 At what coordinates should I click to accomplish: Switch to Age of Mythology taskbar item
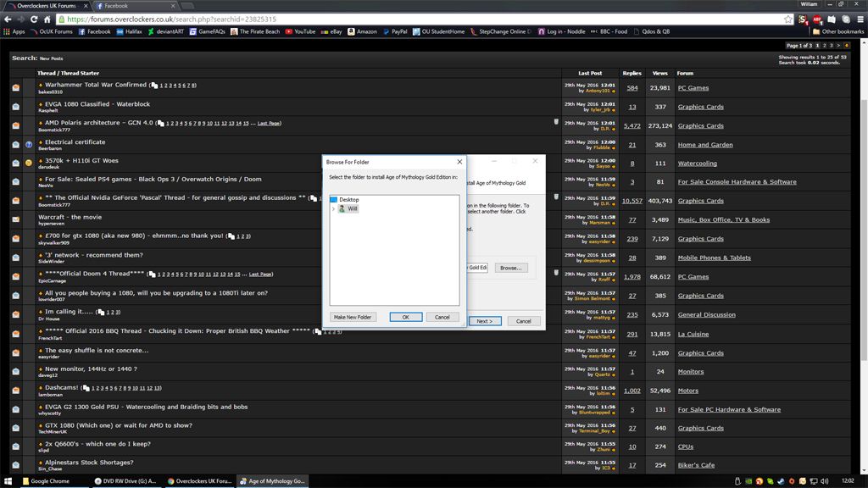(x=272, y=481)
